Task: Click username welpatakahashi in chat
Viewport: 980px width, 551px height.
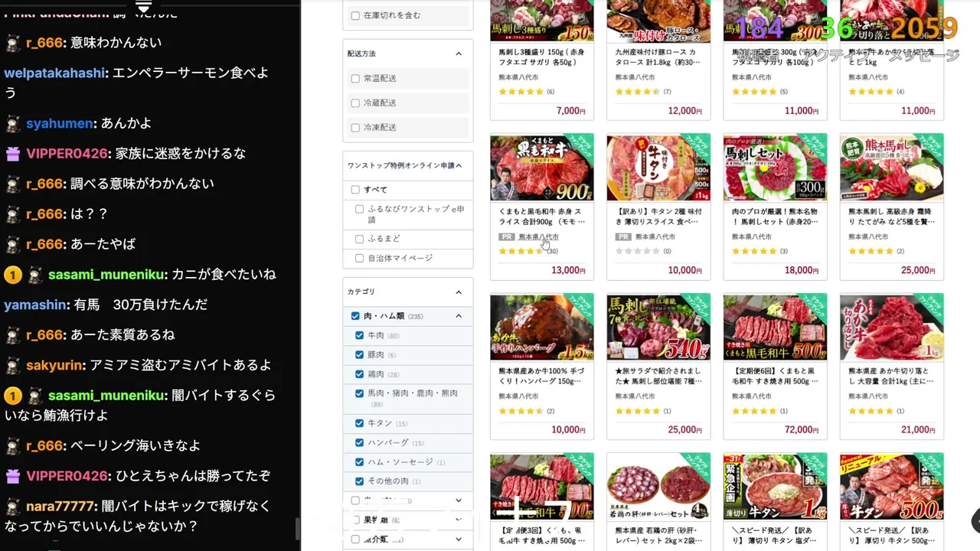Action: point(54,73)
